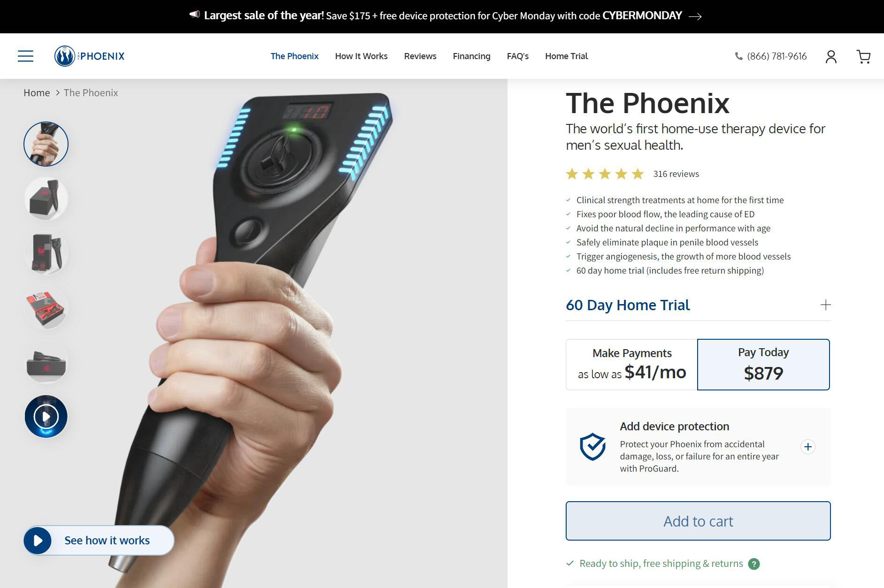The image size is (884, 588).
Task: Select the Pay Today $879 option
Action: click(763, 364)
